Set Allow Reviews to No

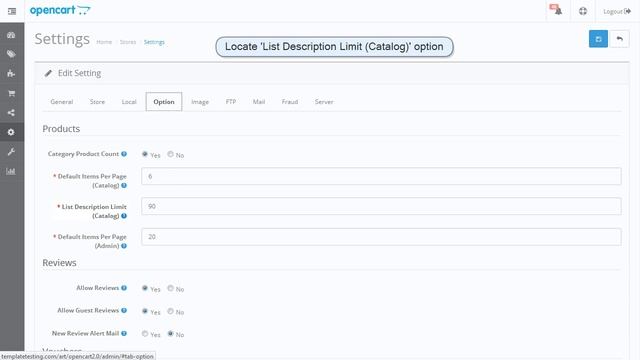(x=171, y=288)
